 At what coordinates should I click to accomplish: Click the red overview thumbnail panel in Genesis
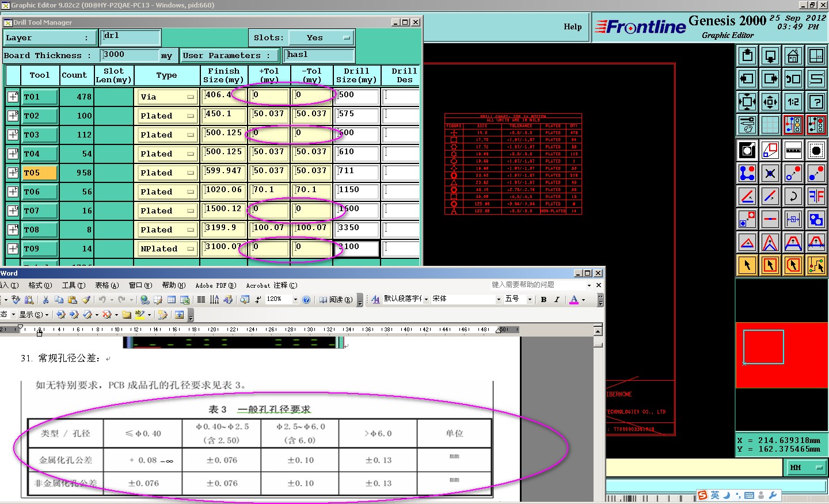pyautogui.click(x=781, y=355)
